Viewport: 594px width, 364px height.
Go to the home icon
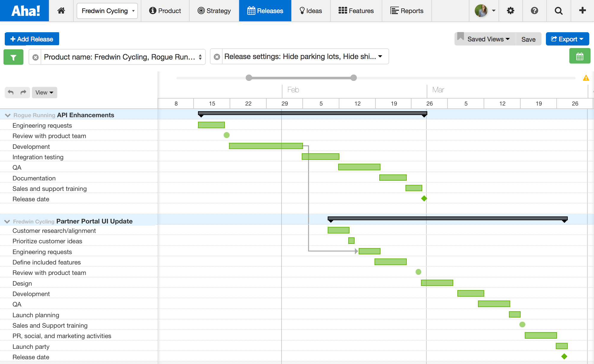coord(61,11)
